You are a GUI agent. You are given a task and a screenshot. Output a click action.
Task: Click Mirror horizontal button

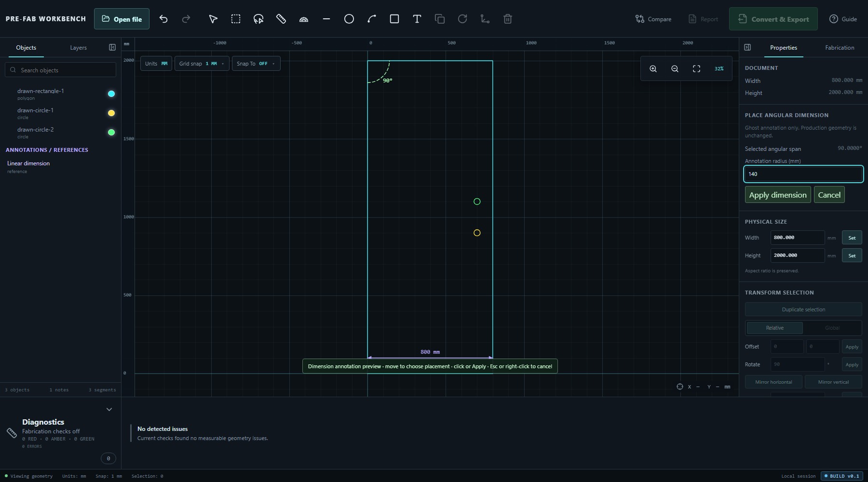pos(773,382)
